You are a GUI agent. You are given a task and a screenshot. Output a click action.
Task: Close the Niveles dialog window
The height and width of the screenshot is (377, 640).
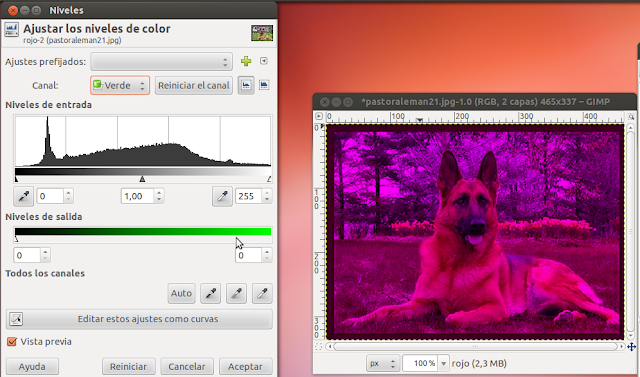(x=13, y=10)
